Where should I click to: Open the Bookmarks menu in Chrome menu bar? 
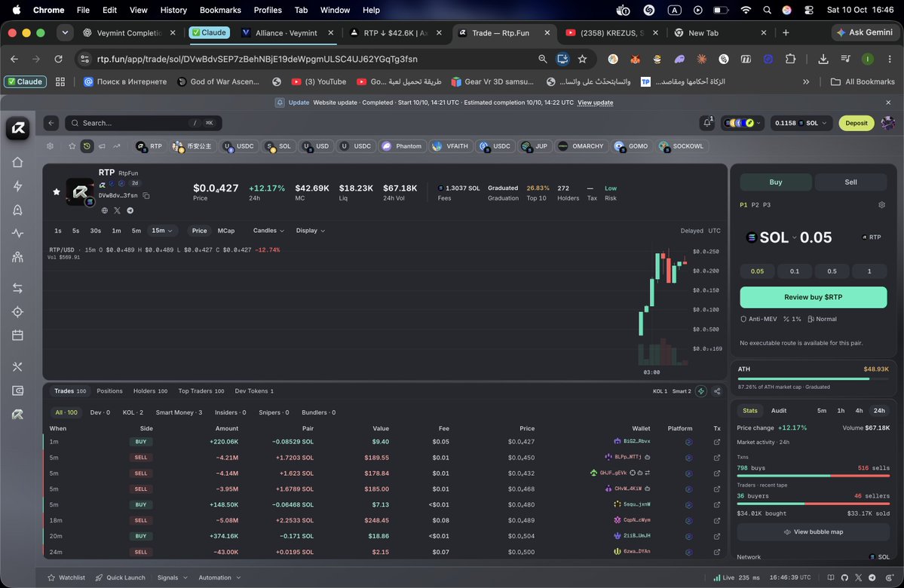click(x=220, y=10)
